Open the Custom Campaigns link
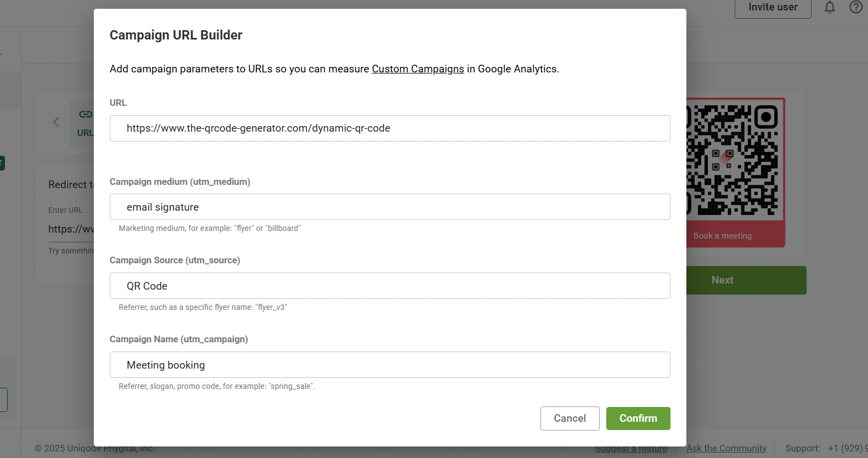The height and width of the screenshot is (458, 868). tap(418, 69)
